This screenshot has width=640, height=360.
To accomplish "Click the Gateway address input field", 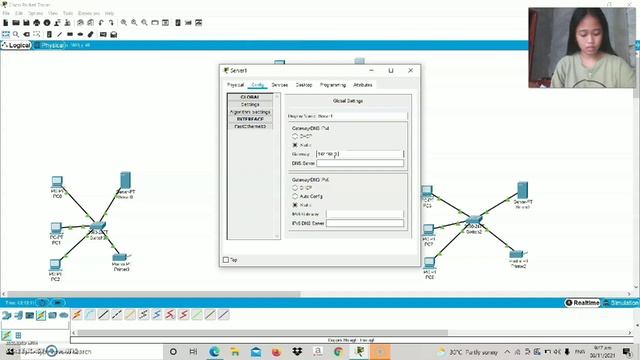I will pyautogui.click(x=360, y=154).
